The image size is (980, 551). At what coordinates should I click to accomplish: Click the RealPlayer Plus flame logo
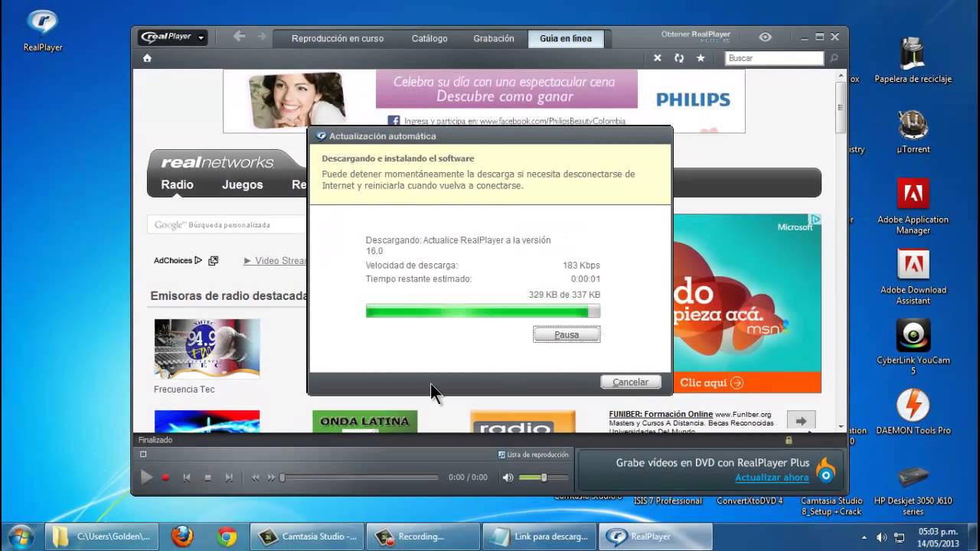pyautogui.click(x=826, y=470)
